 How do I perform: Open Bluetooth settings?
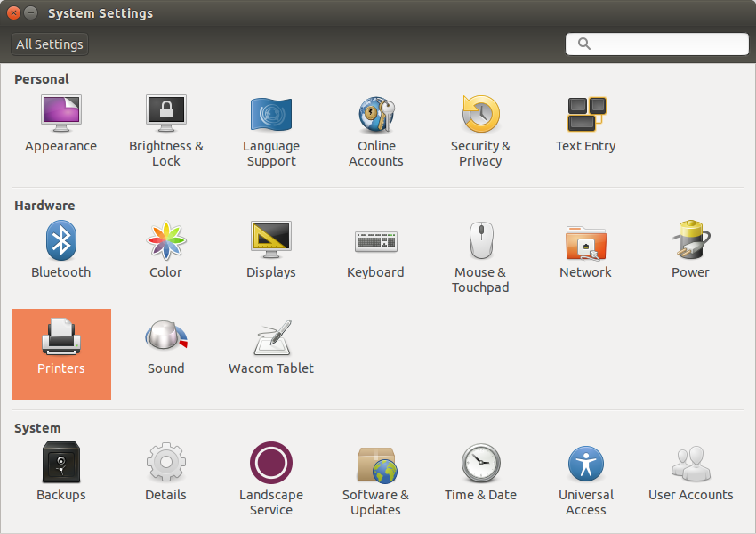60,249
